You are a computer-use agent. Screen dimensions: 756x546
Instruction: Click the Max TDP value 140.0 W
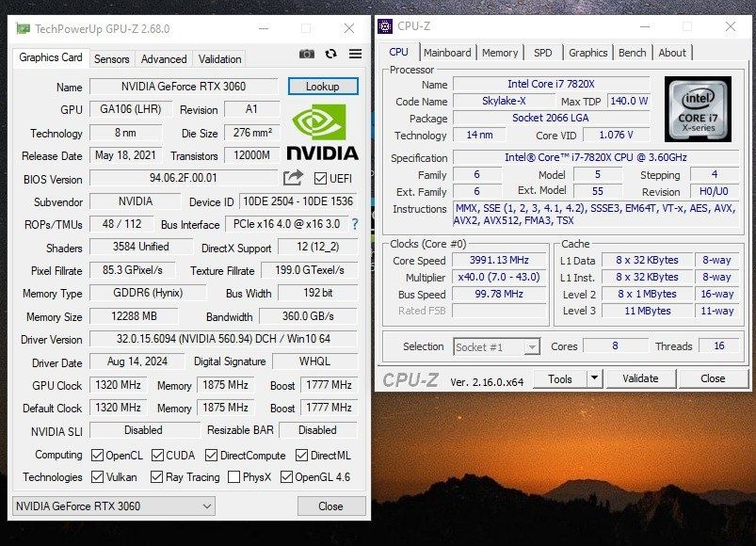(x=629, y=101)
